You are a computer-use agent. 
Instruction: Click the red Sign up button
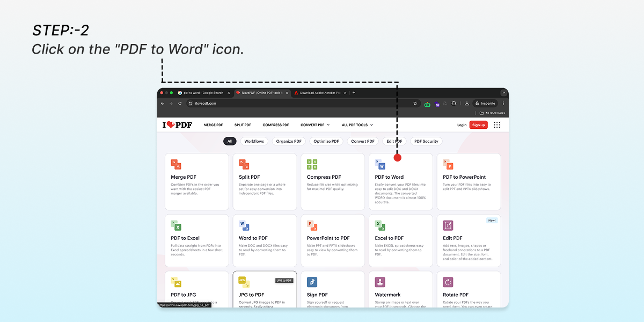pos(478,125)
